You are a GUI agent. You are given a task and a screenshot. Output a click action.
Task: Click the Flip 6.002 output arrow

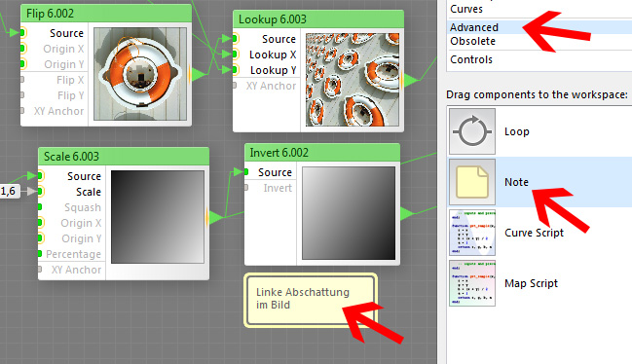(198, 75)
